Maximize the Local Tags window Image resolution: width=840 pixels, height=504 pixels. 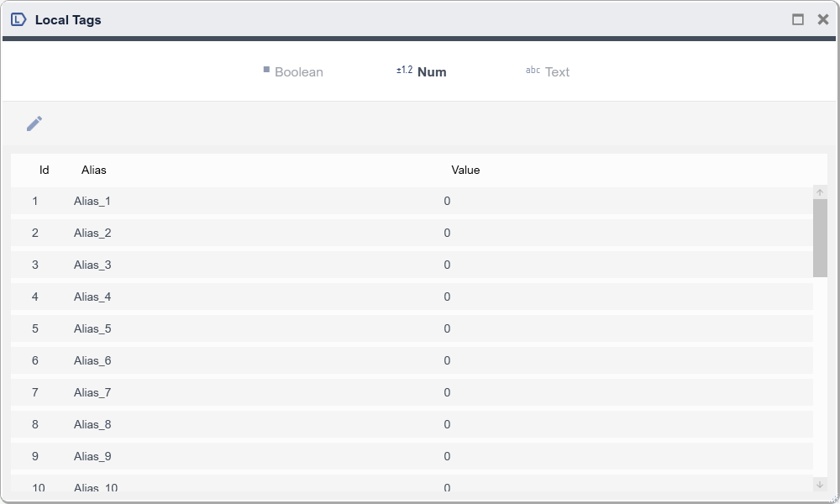798,19
